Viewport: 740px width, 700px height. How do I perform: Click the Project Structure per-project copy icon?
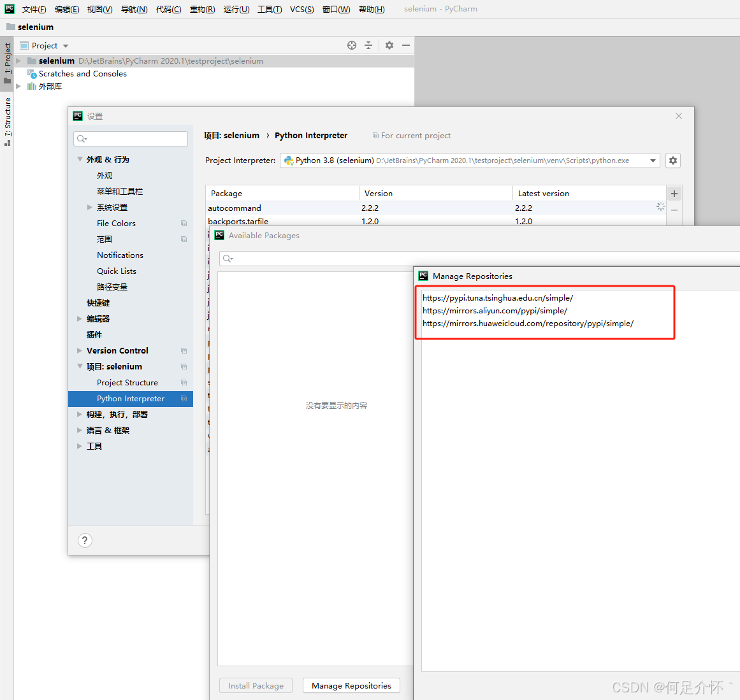click(x=184, y=383)
